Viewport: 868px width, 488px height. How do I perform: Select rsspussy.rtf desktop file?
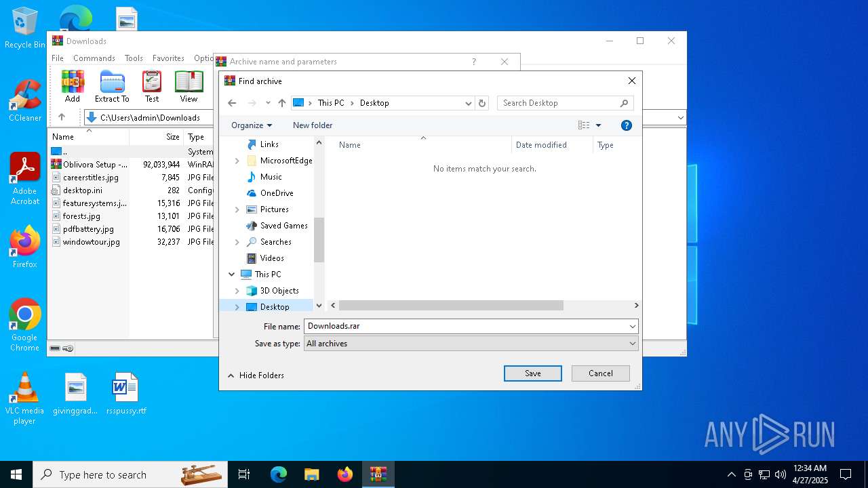[126, 394]
